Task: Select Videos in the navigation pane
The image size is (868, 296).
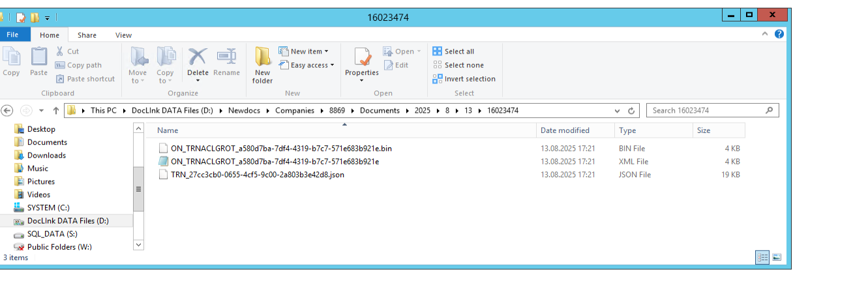Action: click(x=38, y=194)
